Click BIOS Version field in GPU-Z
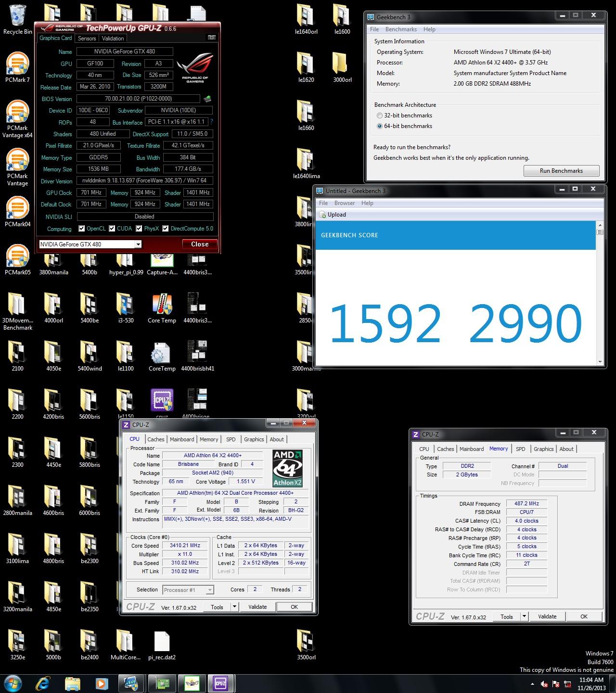Viewport: 616px width, 693px height. tap(138, 99)
